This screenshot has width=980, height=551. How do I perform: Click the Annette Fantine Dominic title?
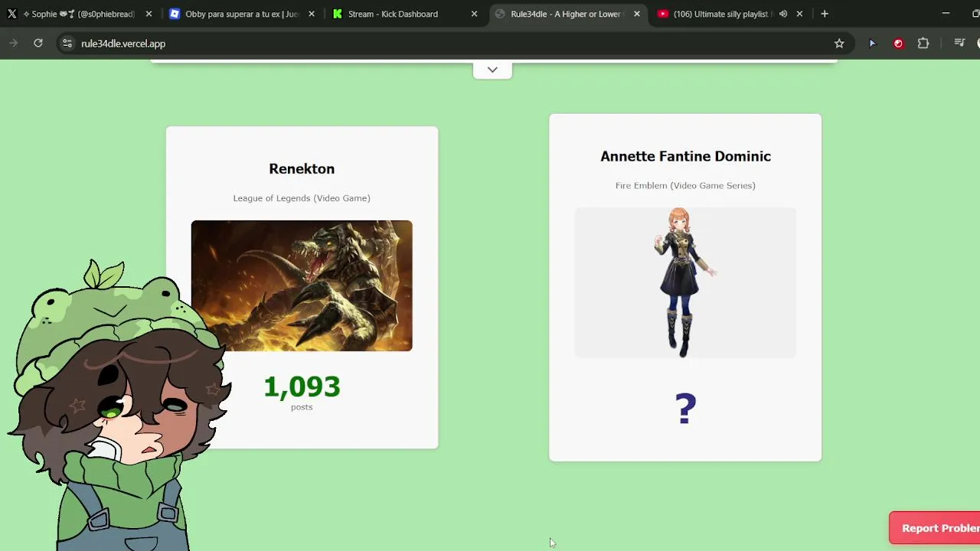pyautogui.click(x=685, y=156)
